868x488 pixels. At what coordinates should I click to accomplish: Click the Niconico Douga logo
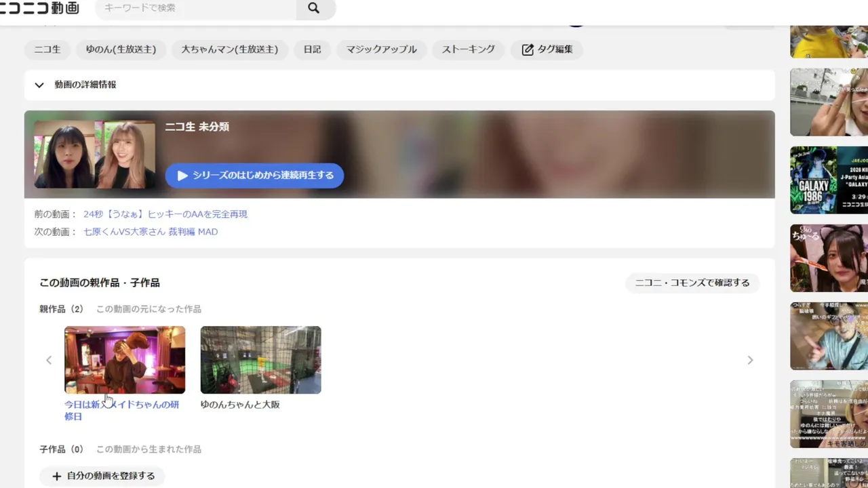tap(39, 8)
